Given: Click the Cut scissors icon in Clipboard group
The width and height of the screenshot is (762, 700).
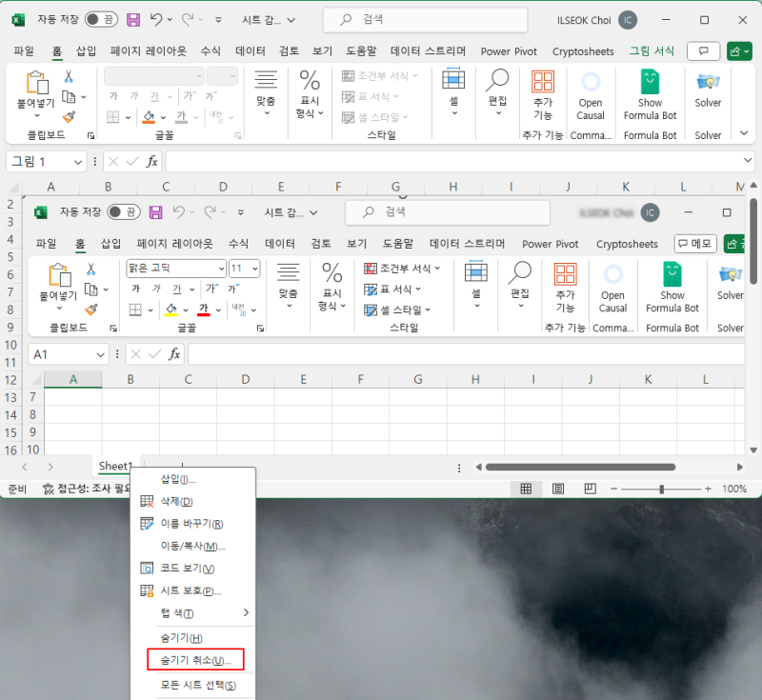Looking at the screenshot, I should tap(69, 77).
